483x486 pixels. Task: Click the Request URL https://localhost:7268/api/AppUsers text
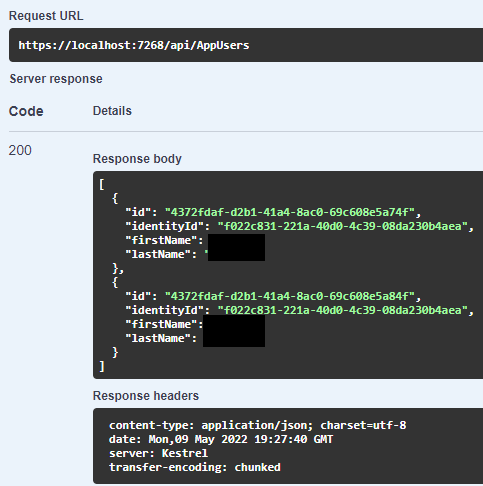134,45
